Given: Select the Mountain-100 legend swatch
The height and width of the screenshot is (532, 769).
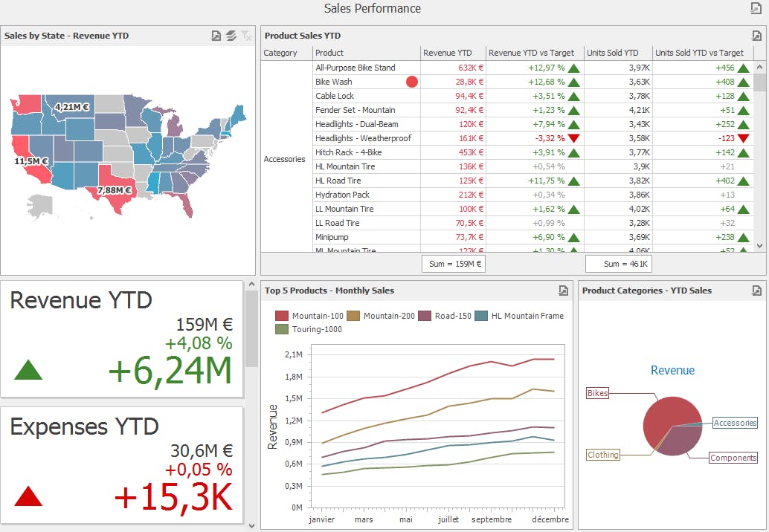Looking at the screenshot, I should pos(282,316).
